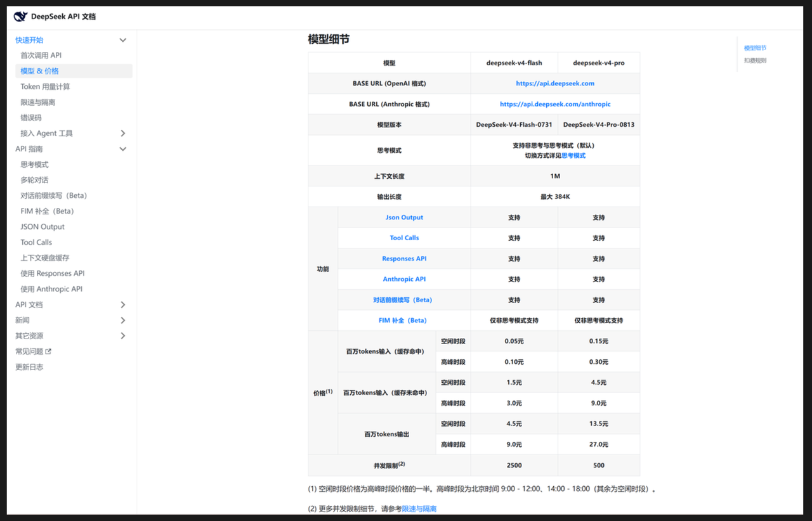Open 使用 Anthropic API sidebar page
Viewport: 812px width, 521px height.
[51, 289]
